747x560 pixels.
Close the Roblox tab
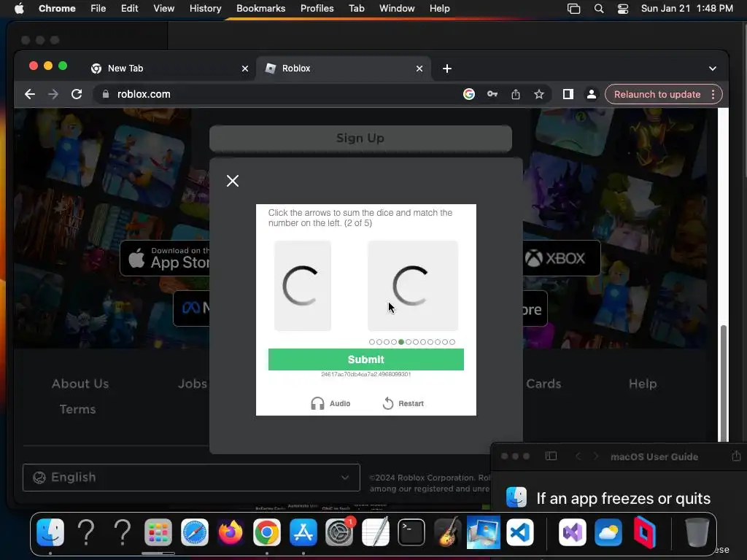419,69
